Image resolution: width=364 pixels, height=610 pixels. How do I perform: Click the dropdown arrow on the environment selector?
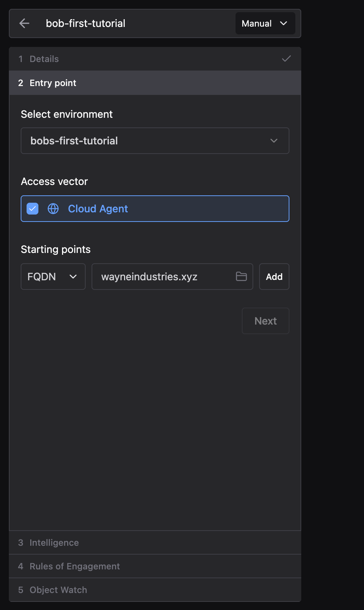click(x=274, y=141)
